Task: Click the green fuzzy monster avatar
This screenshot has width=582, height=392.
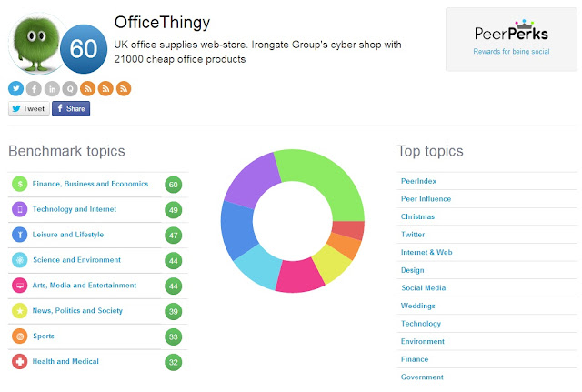Action: coord(35,44)
